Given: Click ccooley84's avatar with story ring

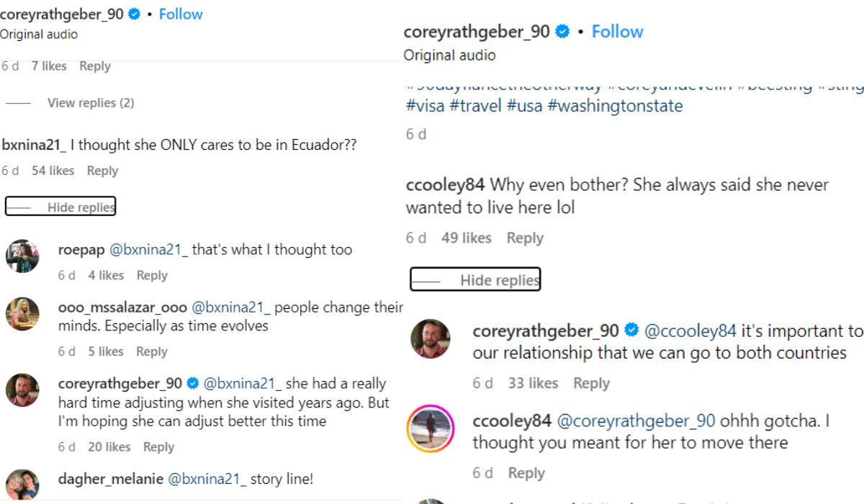Looking at the screenshot, I should pos(430,428).
